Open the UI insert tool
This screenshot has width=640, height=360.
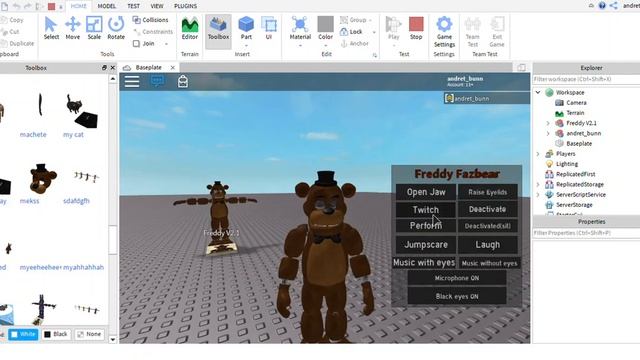pyautogui.click(x=269, y=28)
